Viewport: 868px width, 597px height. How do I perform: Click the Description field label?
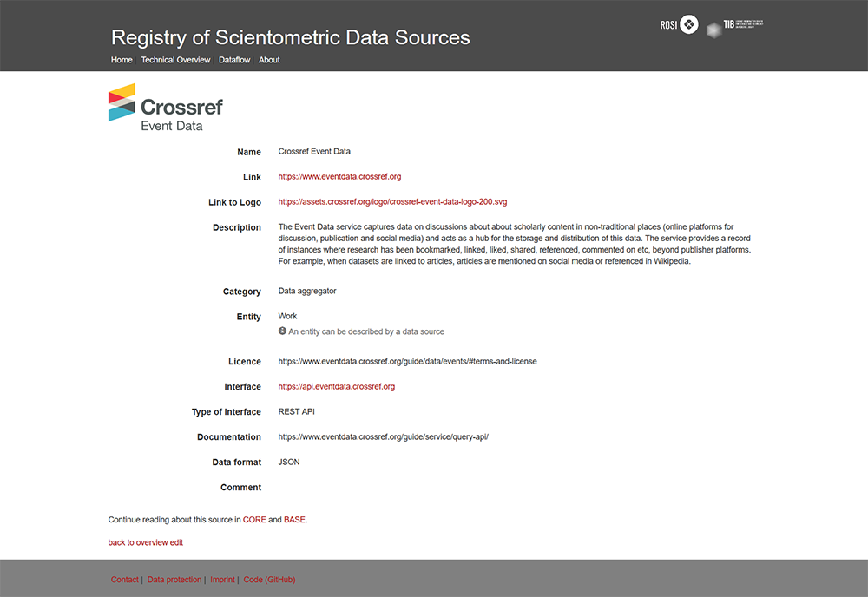[x=237, y=227]
